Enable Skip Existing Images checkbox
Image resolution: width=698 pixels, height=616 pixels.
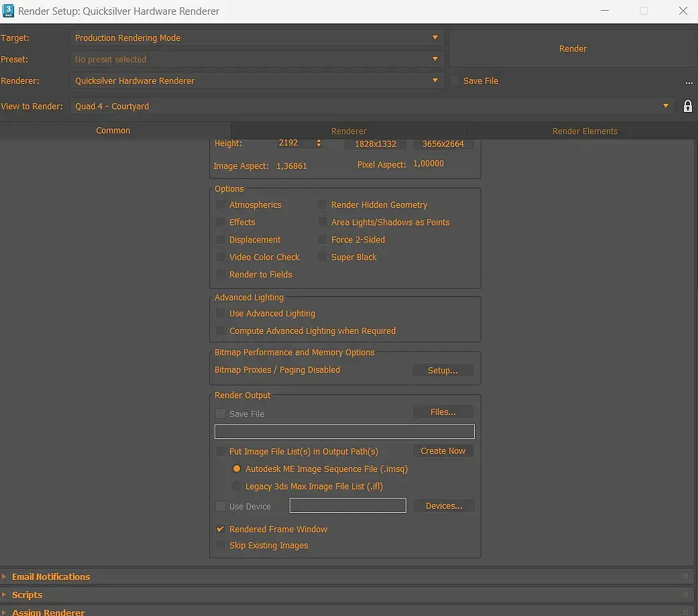point(221,545)
